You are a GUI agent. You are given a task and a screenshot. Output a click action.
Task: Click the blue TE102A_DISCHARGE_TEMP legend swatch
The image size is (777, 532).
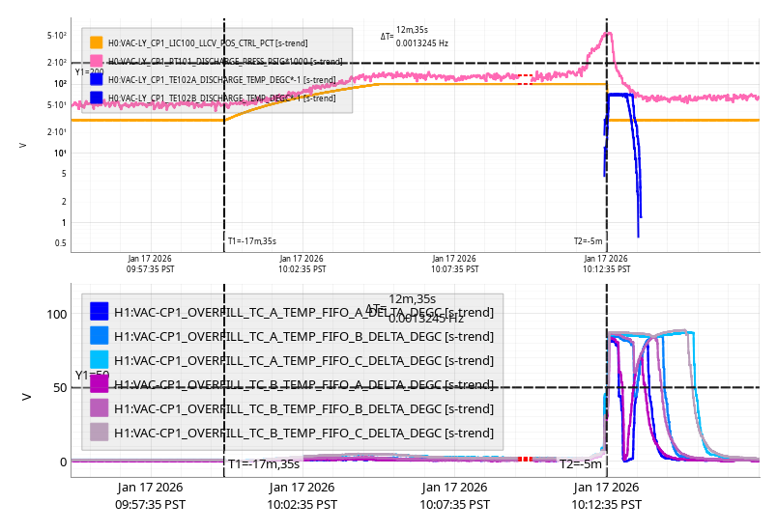tap(97, 79)
